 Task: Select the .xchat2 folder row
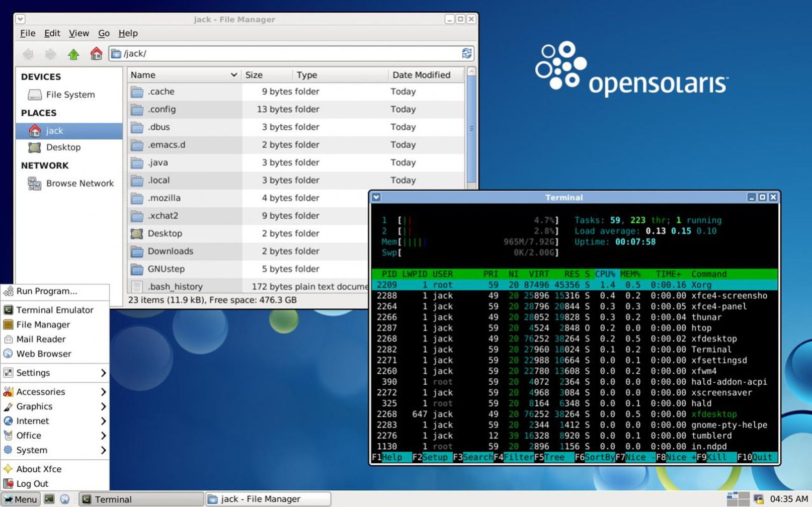(248, 216)
